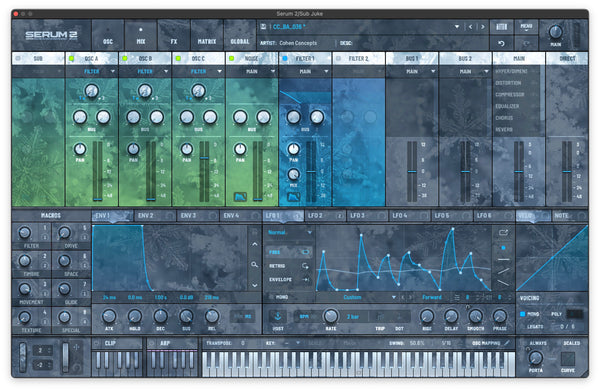Click the Bus 1 level fader
This screenshot has height=391, width=600.
(412, 171)
